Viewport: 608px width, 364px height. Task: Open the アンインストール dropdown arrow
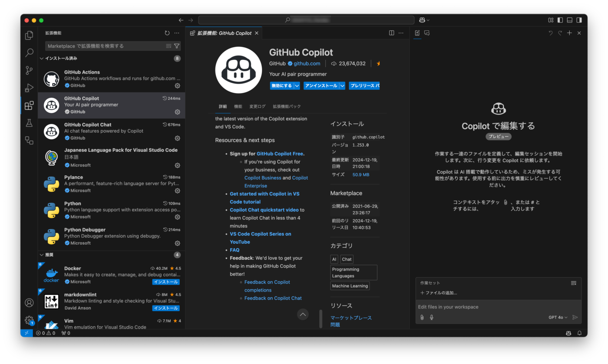[x=342, y=86]
